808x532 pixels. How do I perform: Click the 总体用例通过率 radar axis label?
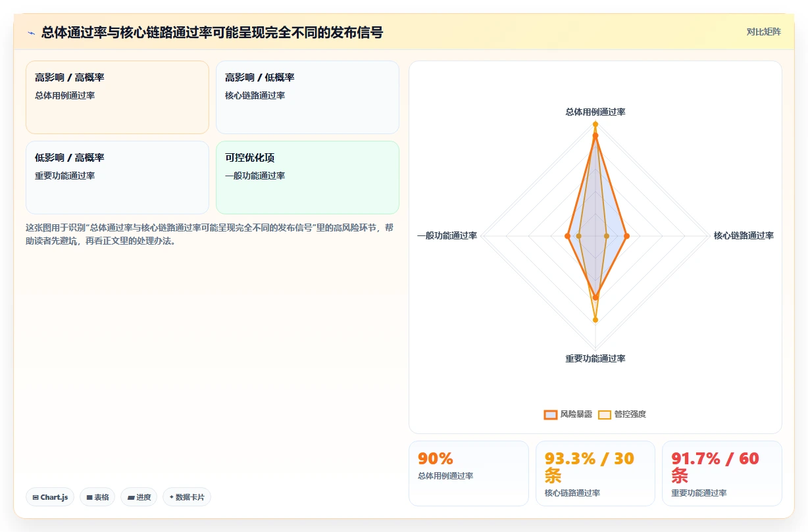tap(595, 112)
